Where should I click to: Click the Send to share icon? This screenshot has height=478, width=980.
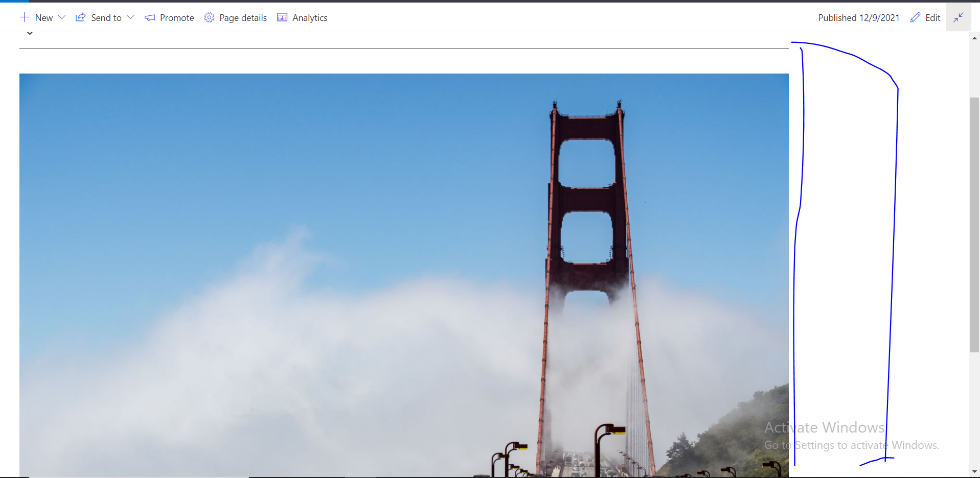[x=80, y=17]
